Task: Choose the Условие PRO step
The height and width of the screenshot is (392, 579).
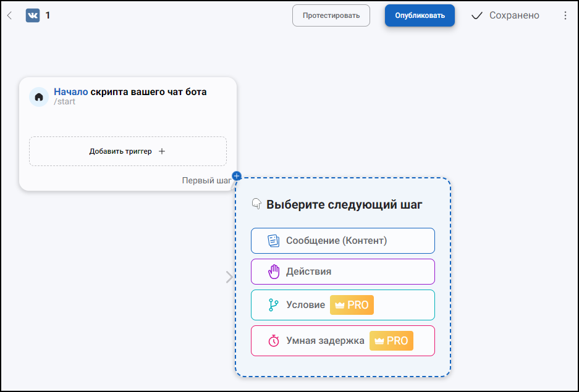Action: click(x=343, y=305)
